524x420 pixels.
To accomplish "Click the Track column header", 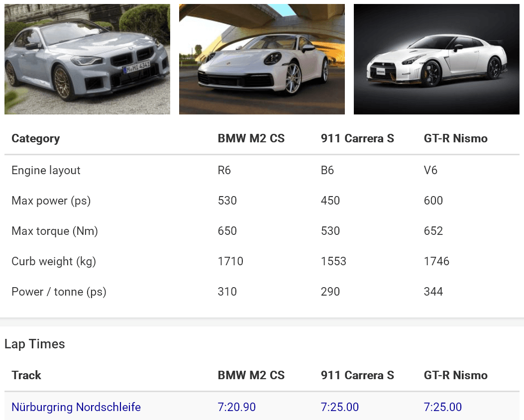I will pos(26,375).
